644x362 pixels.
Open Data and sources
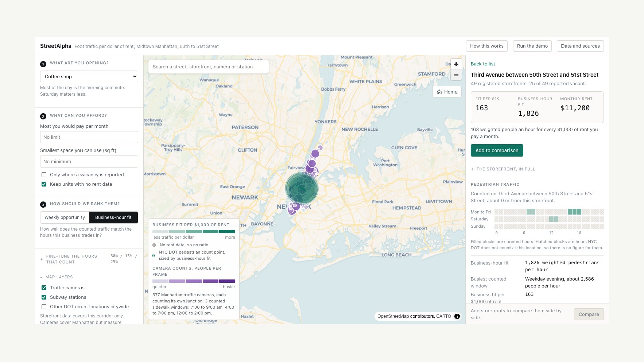click(580, 46)
